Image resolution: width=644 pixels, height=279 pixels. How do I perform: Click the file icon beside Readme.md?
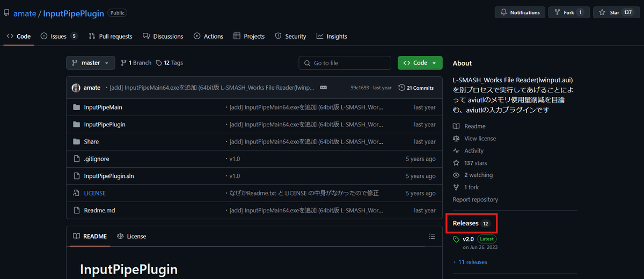pyautogui.click(x=76, y=211)
